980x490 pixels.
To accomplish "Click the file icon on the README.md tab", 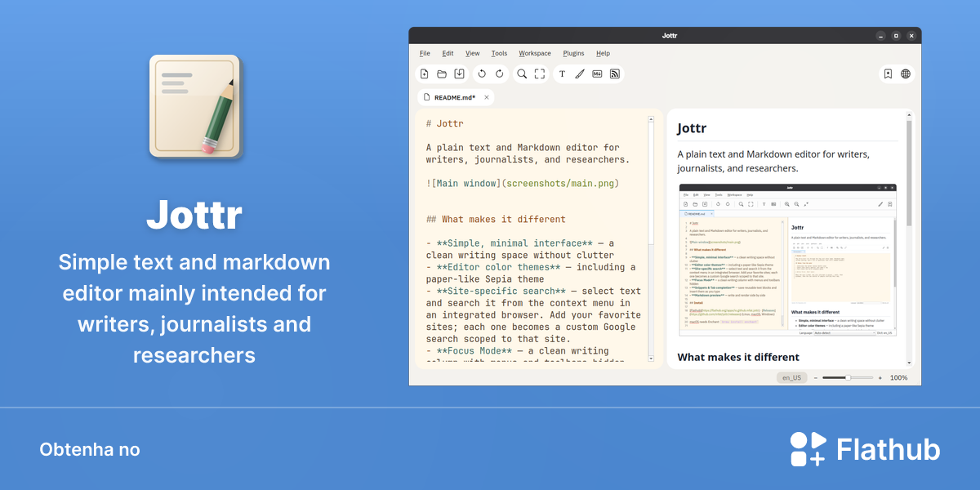I will click(426, 97).
